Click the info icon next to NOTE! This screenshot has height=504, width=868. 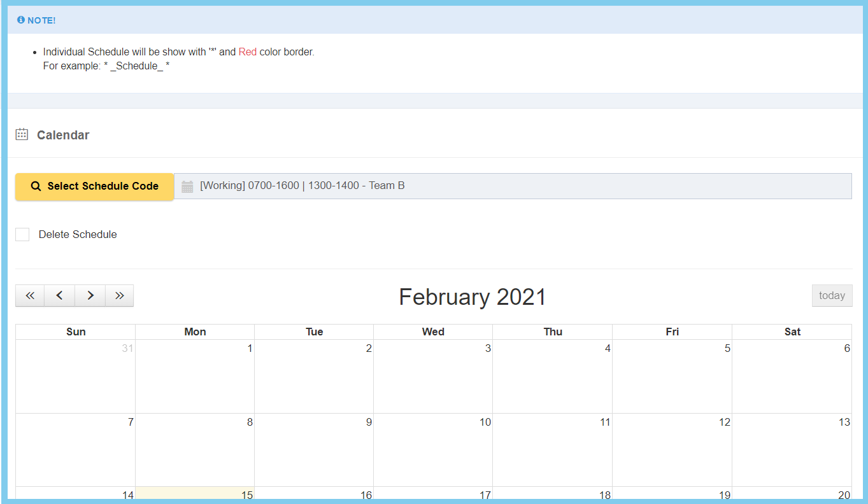[x=21, y=20]
